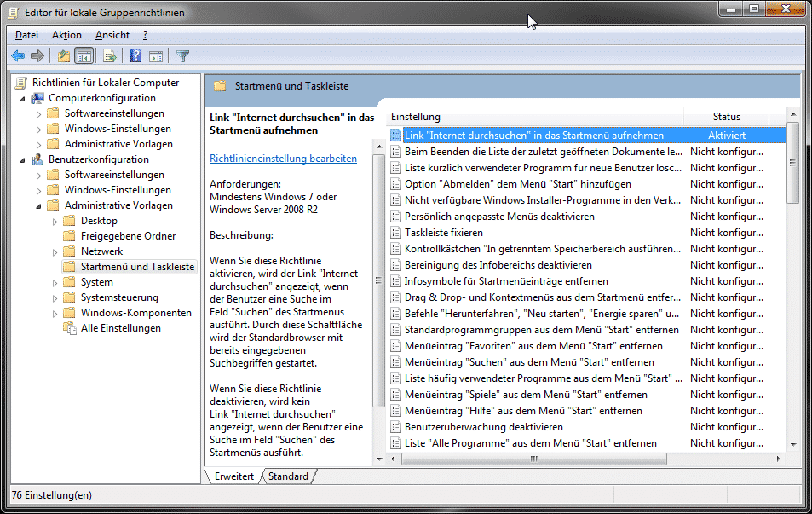The width and height of the screenshot is (812, 514).
Task: Click the policy icon of Menüeintrag "Hilfe" row
Action: [x=395, y=411]
